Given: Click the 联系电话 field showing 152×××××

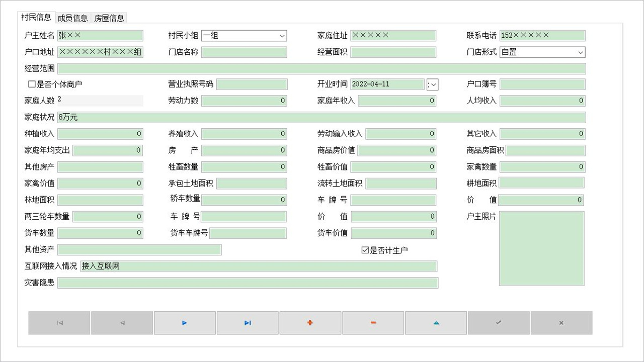Looking at the screenshot, I should coord(542,35).
